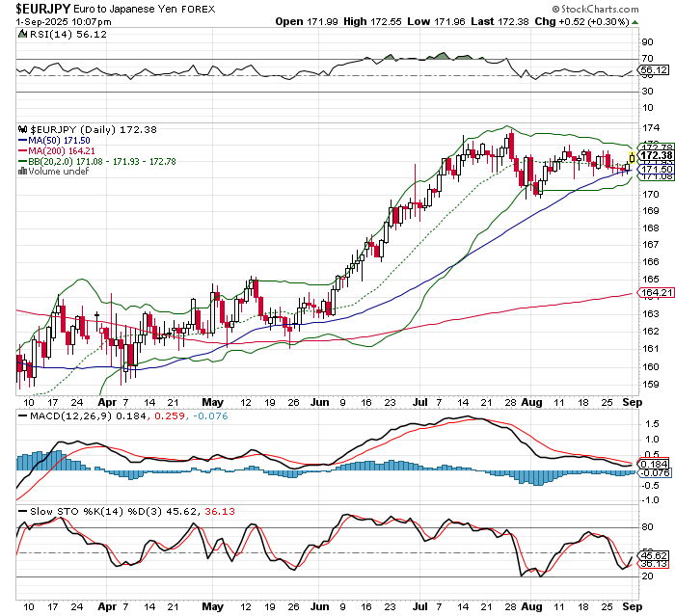
Task: Click the volume bars icon in legend
Action: pos(23,173)
